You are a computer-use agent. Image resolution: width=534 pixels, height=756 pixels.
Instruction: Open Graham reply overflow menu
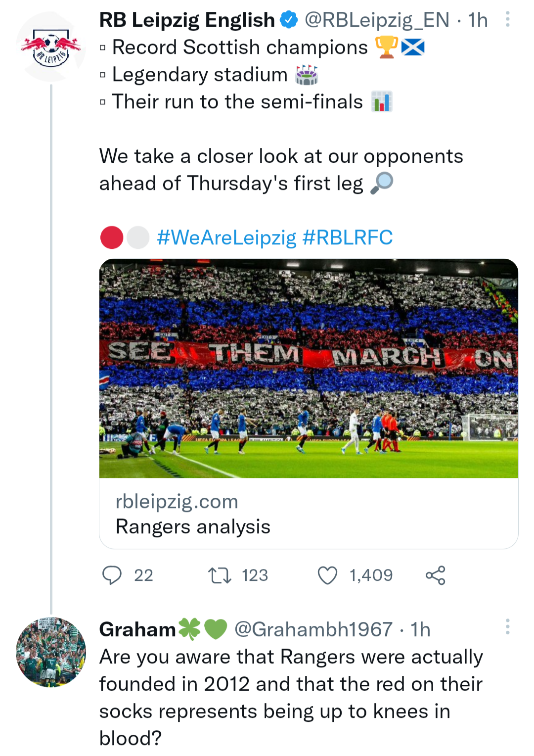[x=507, y=627]
